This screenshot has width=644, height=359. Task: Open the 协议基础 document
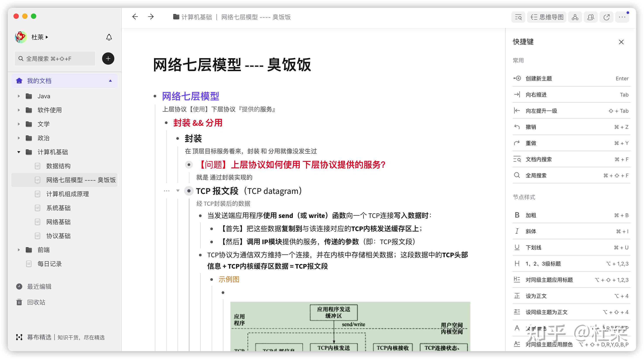(x=65, y=236)
